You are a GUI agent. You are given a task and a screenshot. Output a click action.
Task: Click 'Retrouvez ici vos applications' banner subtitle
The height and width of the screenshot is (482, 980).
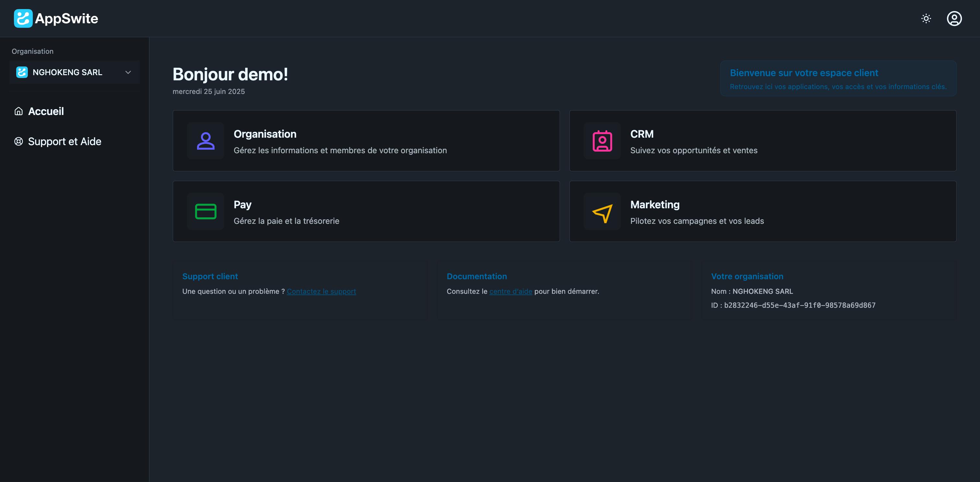(x=838, y=87)
